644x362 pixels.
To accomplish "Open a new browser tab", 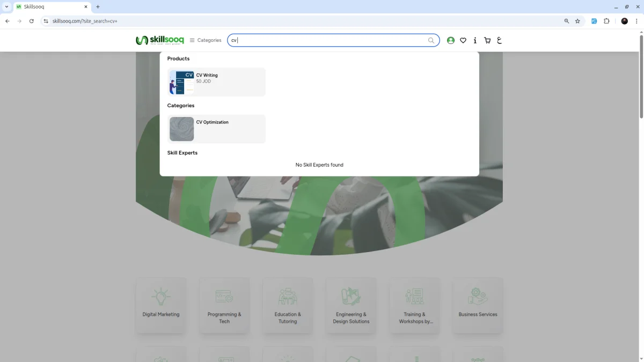I will click(x=98, y=7).
